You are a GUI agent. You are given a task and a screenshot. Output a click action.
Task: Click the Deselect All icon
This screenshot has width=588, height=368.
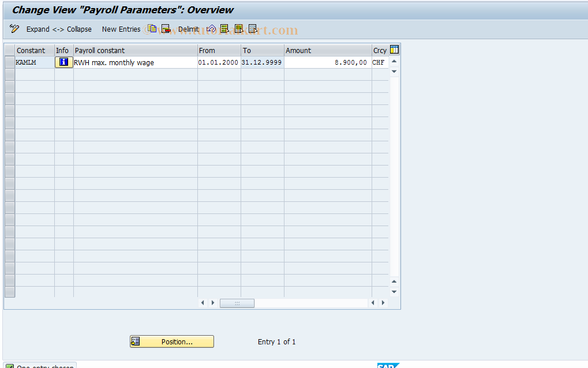click(x=253, y=29)
